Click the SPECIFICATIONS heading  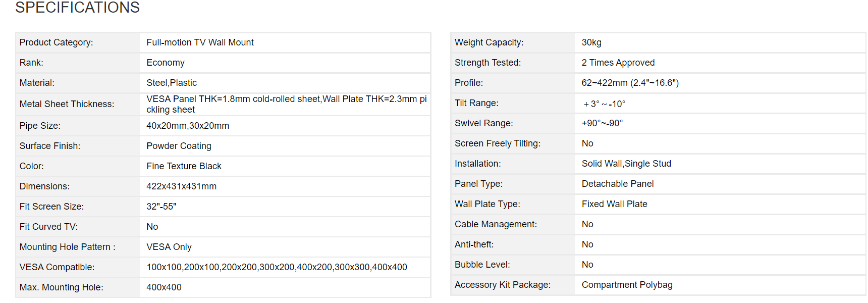pos(77,8)
